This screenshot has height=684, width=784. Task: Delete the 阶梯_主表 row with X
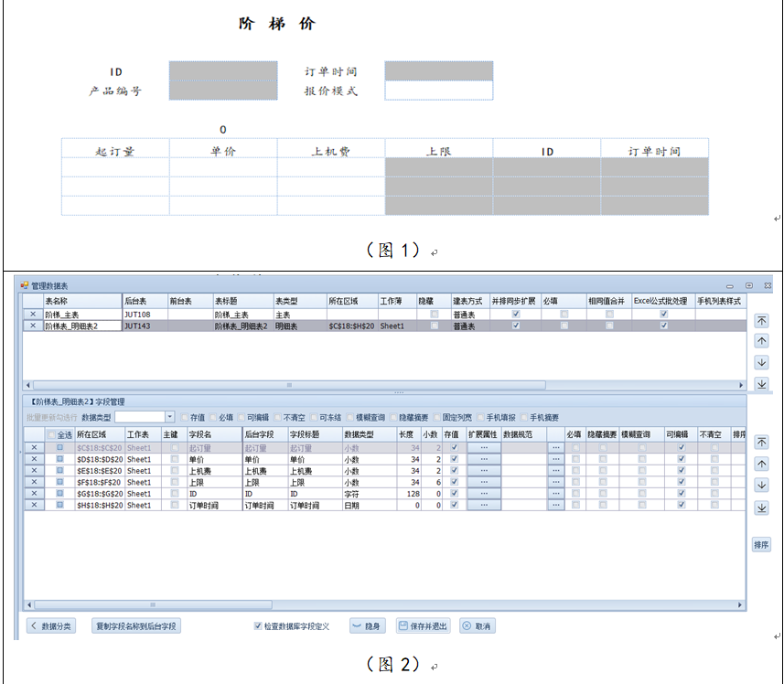point(33,314)
